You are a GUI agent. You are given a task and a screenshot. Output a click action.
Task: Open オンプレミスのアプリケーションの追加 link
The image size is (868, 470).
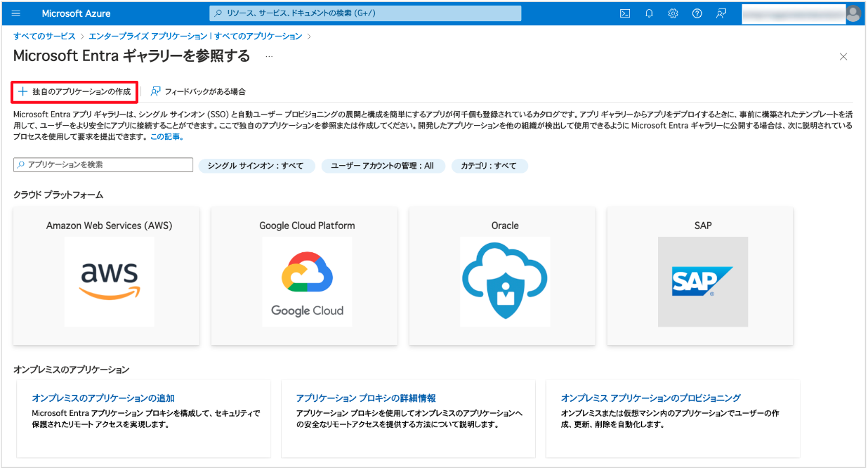click(x=103, y=398)
